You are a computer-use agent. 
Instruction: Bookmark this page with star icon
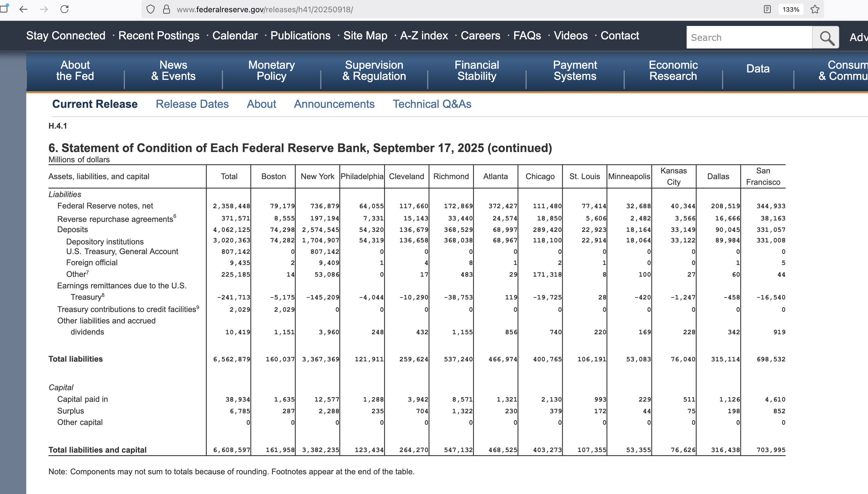click(815, 9)
